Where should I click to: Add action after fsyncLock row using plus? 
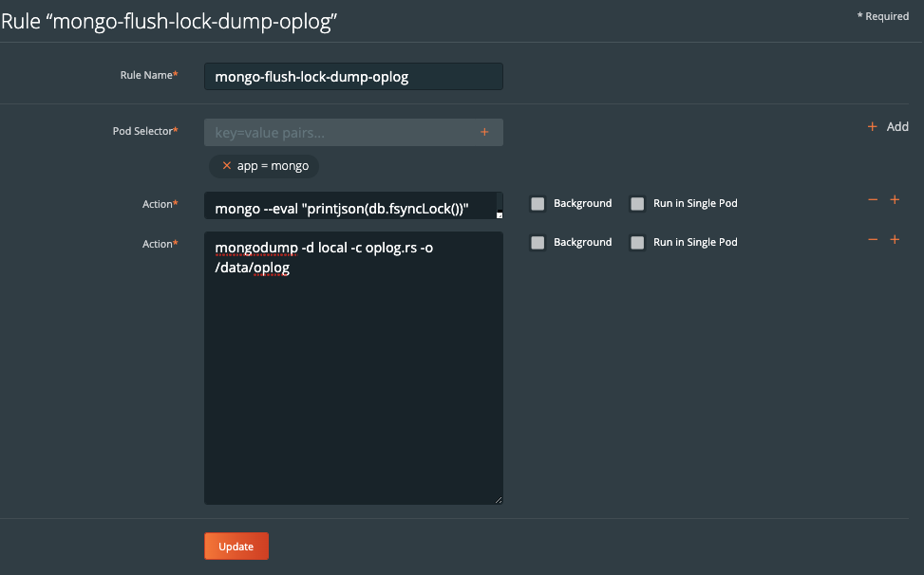(x=894, y=199)
